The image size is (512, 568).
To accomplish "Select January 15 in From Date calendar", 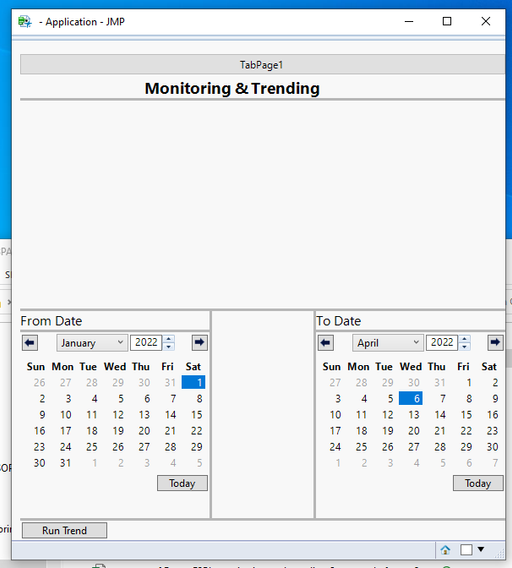I will 197,415.
